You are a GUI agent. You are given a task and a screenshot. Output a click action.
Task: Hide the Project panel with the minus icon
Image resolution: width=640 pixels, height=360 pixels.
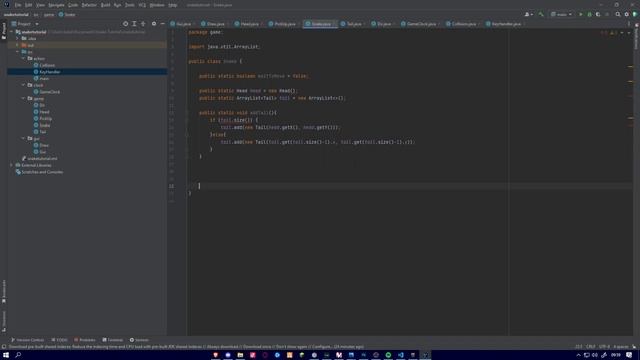point(162,24)
